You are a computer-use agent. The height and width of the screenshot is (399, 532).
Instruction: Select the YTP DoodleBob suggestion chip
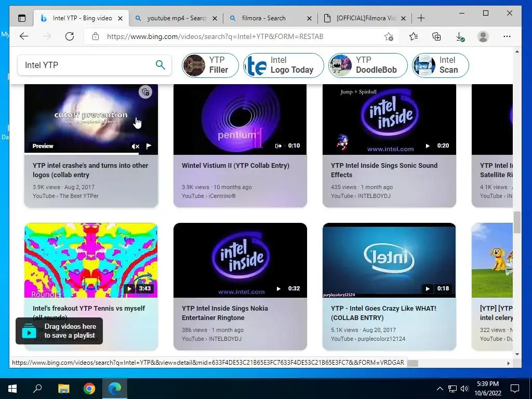click(x=368, y=65)
